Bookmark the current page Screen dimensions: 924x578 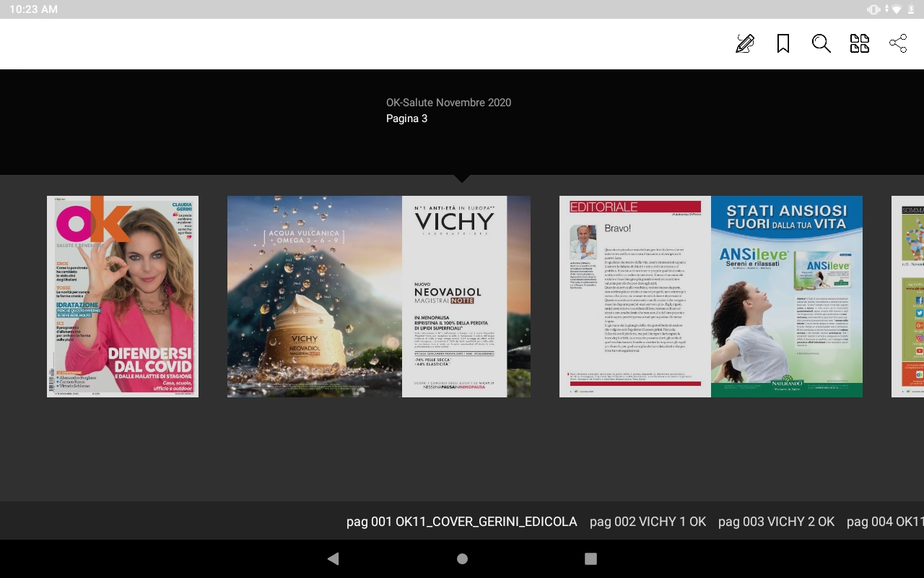click(783, 43)
